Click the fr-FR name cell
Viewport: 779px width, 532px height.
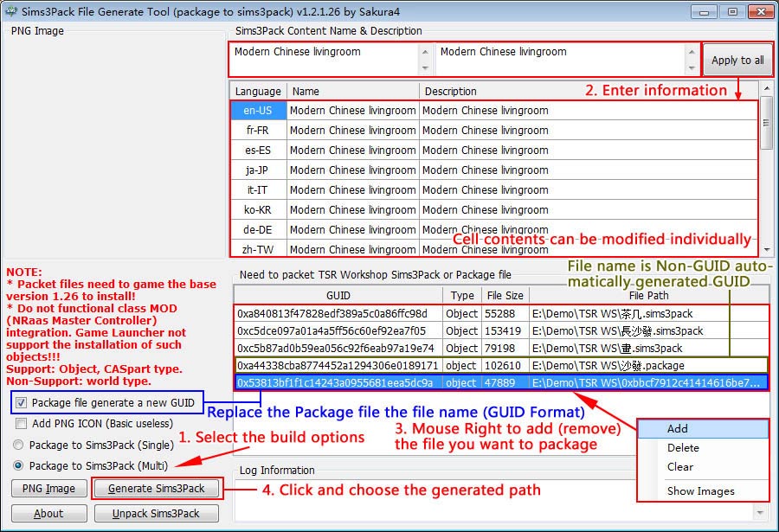click(x=353, y=130)
